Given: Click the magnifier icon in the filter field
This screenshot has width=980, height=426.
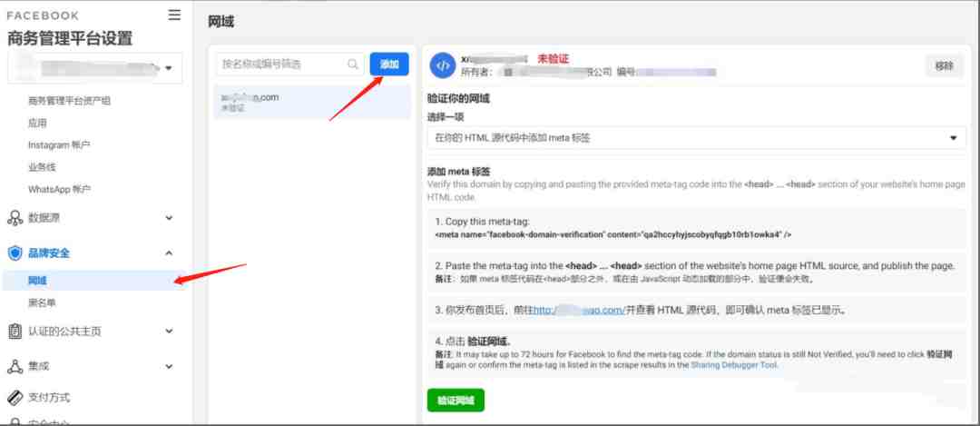Looking at the screenshot, I should click(x=353, y=64).
